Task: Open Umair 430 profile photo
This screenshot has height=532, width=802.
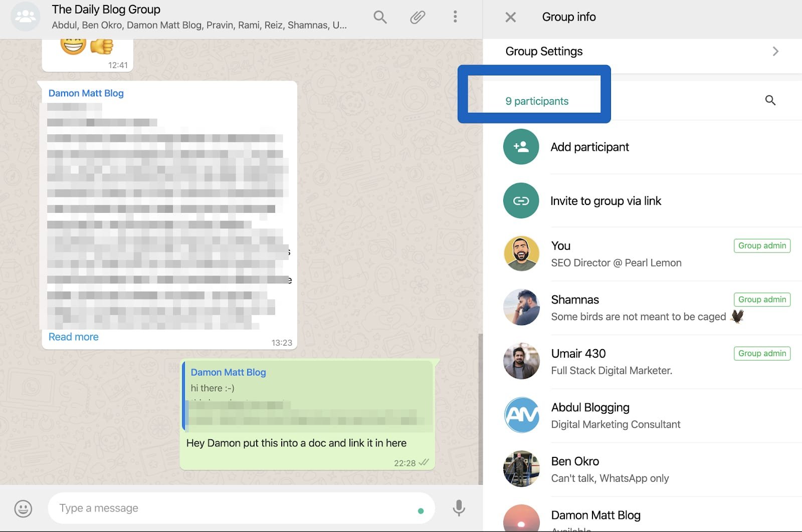Action: 521,361
